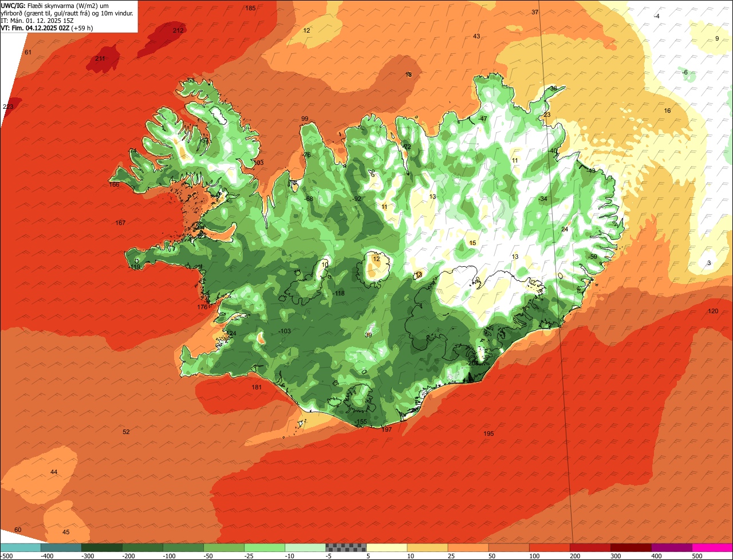Click the map value 166 west of Iceland
The width and height of the screenshot is (733, 560).
[115, 184]
